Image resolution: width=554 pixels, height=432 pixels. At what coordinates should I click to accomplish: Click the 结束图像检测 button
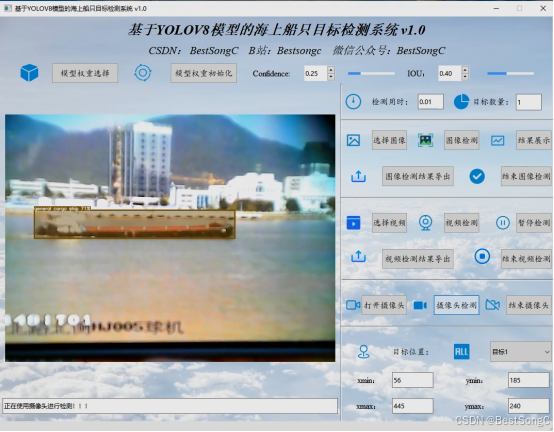pyautogui.click(x=526, y=176)
